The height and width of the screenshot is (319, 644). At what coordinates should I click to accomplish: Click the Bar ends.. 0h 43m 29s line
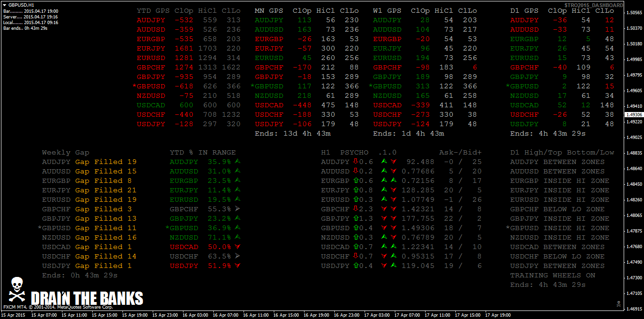click(25, 28)
